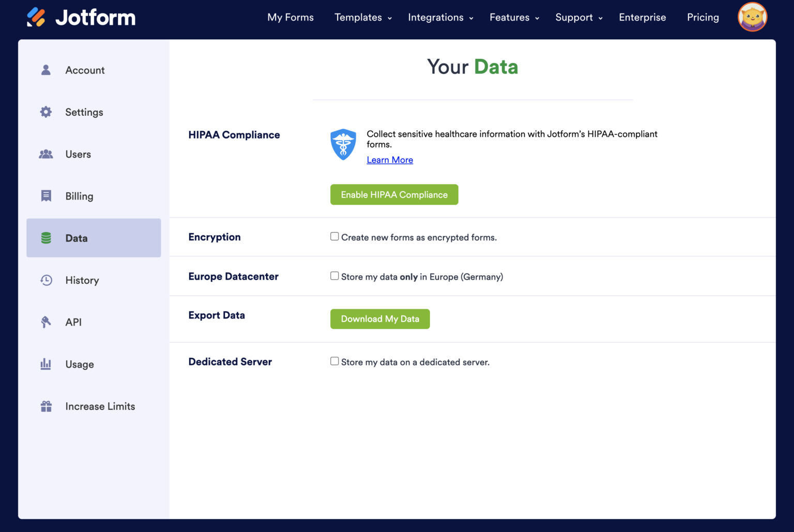
Task: Click the Settings gear icon
Action: click(x=46, y=112)
